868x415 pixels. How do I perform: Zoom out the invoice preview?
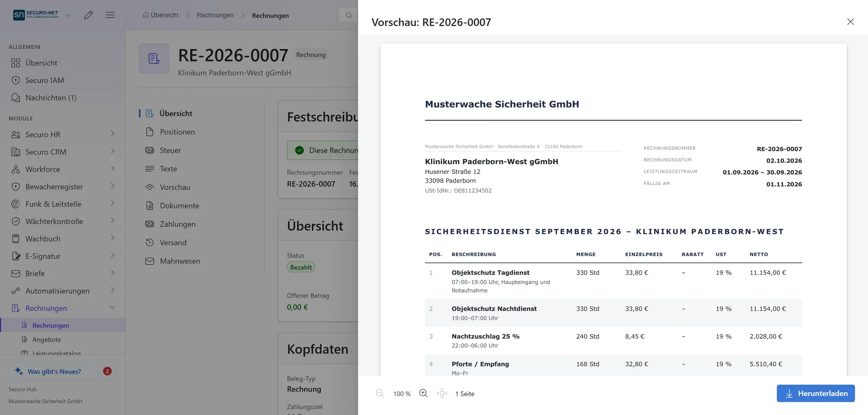[x=380, y=393]
